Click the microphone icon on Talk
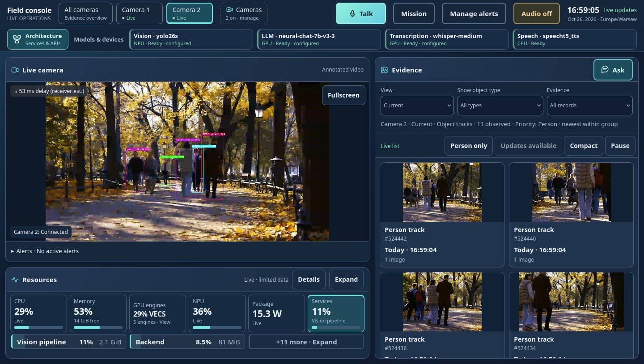Viewport: 644px width, 364px height. pos(353,14)
